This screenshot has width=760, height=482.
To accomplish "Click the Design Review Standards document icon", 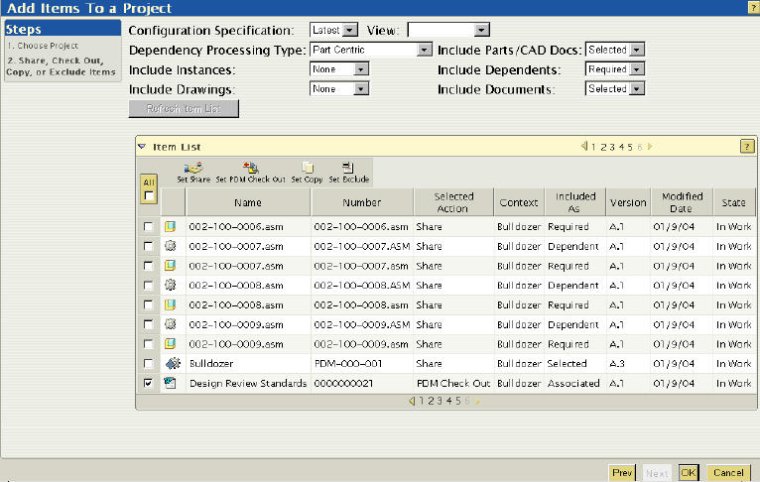I will pos(170,383).
